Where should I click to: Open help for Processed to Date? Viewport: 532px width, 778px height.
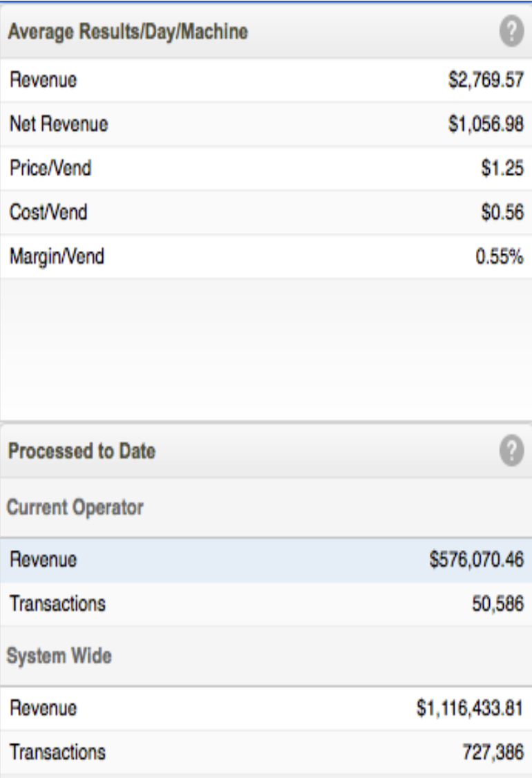point(511,450)
